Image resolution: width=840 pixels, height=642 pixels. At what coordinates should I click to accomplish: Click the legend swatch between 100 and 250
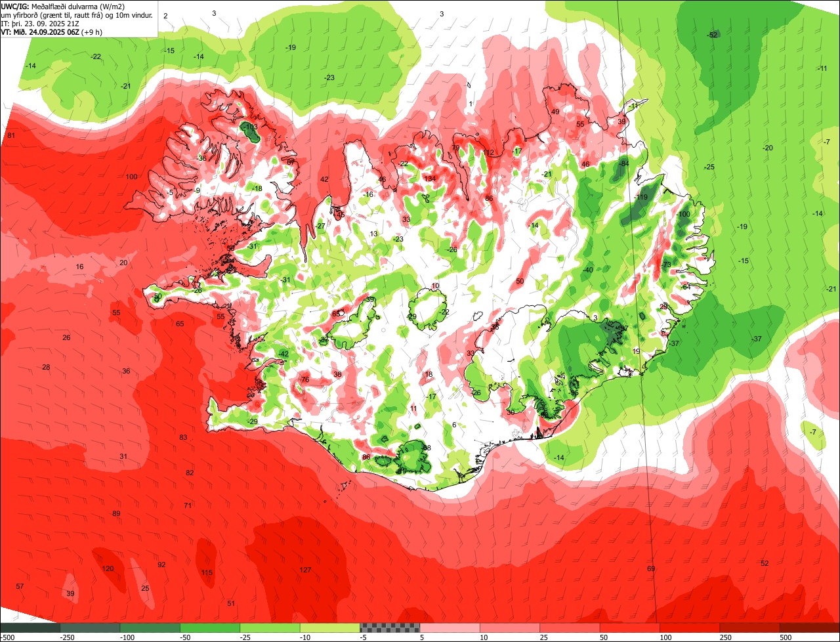(x=690, y=628)
